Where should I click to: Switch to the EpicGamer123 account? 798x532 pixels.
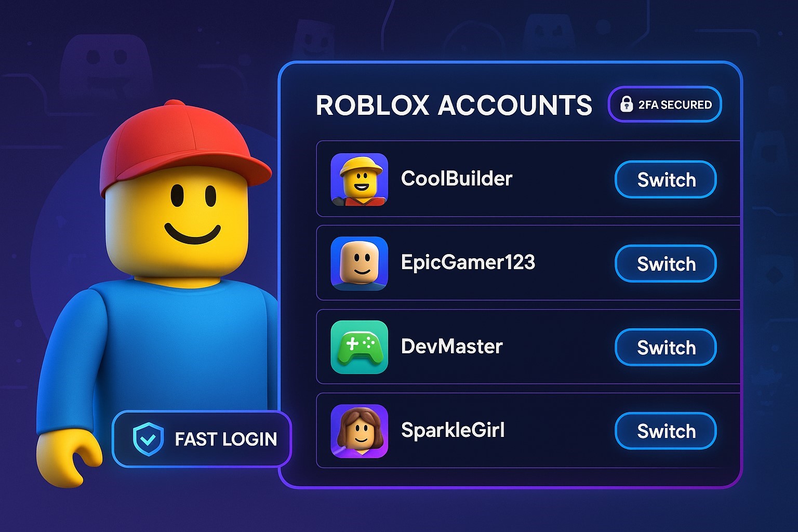point(666,264)
